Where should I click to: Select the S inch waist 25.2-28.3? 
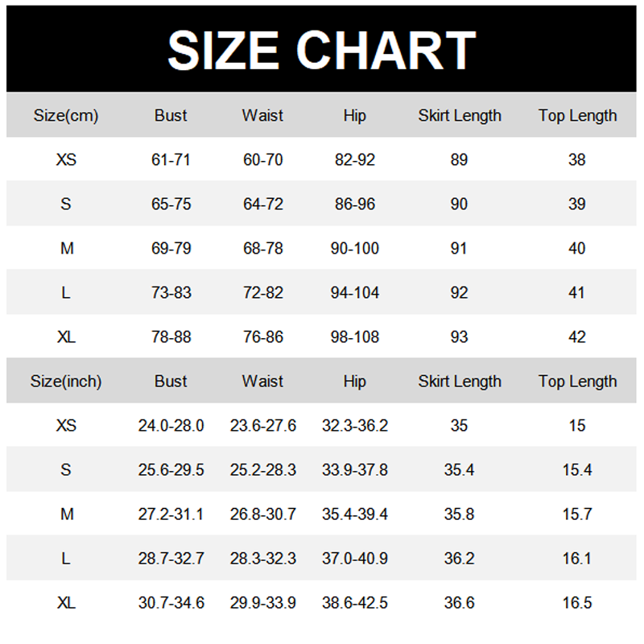tap(263, 470)
